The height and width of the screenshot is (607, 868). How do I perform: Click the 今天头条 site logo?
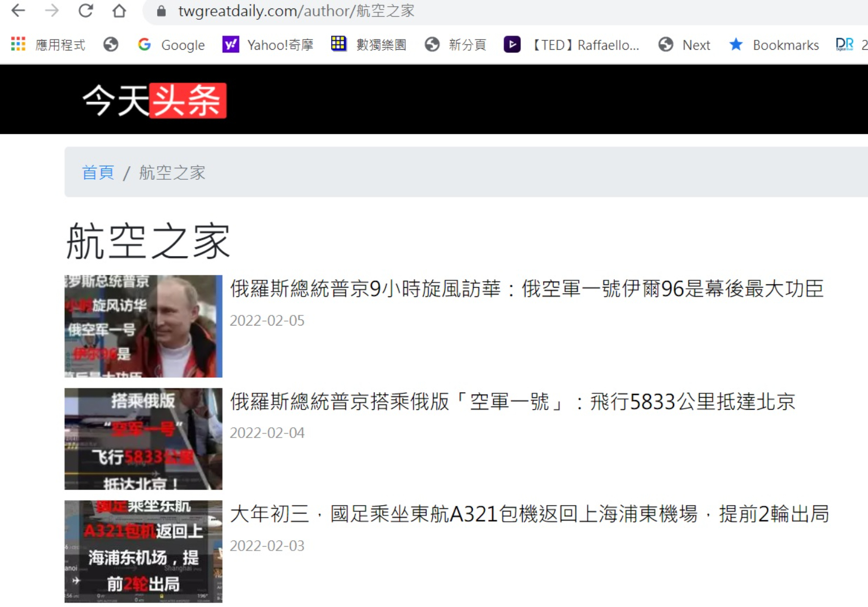click(x=154, y=101)
